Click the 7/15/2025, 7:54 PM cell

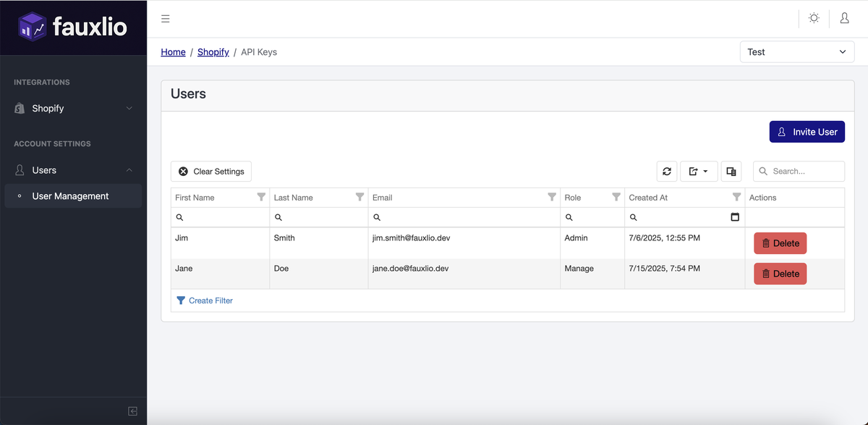click(684, 274)
